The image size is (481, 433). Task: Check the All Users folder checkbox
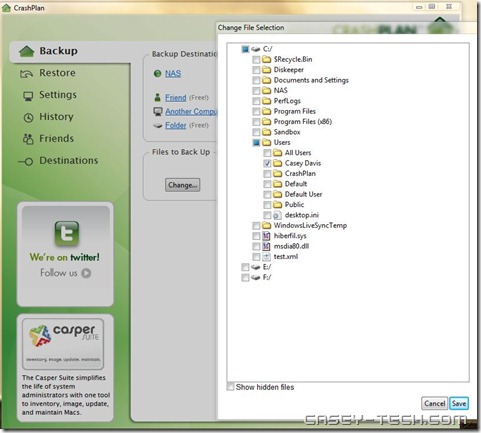click(x=267, y=153)
